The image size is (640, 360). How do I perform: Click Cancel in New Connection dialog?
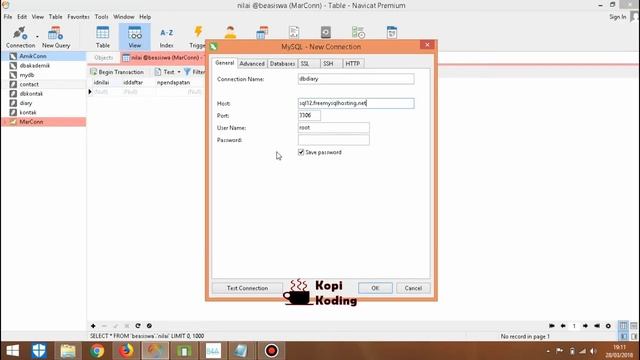[x=413, y=288]
